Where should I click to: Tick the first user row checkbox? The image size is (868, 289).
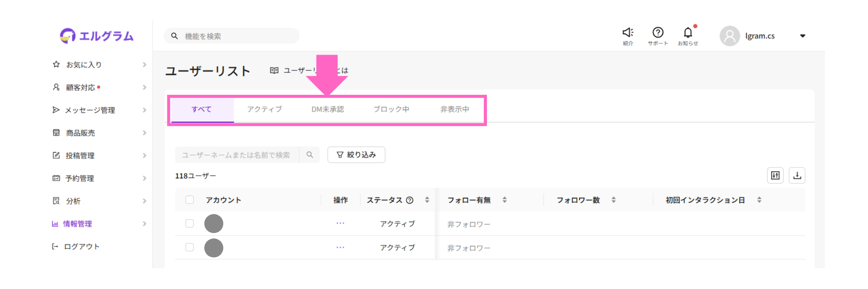pyautogui.click(x=190, y=224)
